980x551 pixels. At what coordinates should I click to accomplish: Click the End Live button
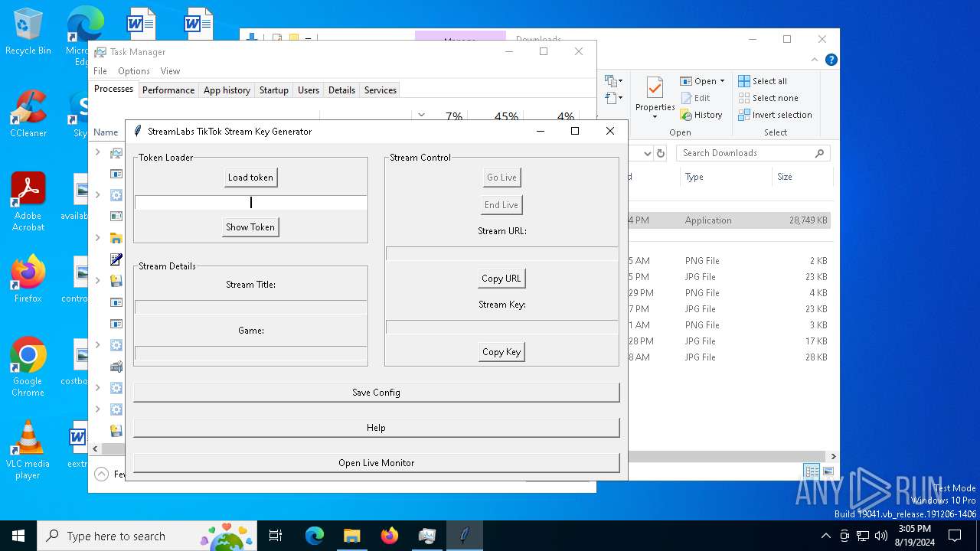(x=501, y=205)
